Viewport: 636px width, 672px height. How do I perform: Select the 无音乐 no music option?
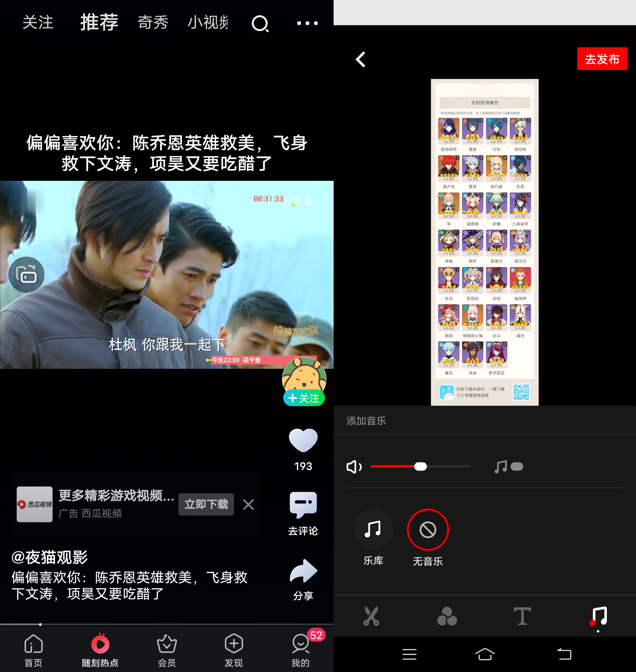pos(428,538)
